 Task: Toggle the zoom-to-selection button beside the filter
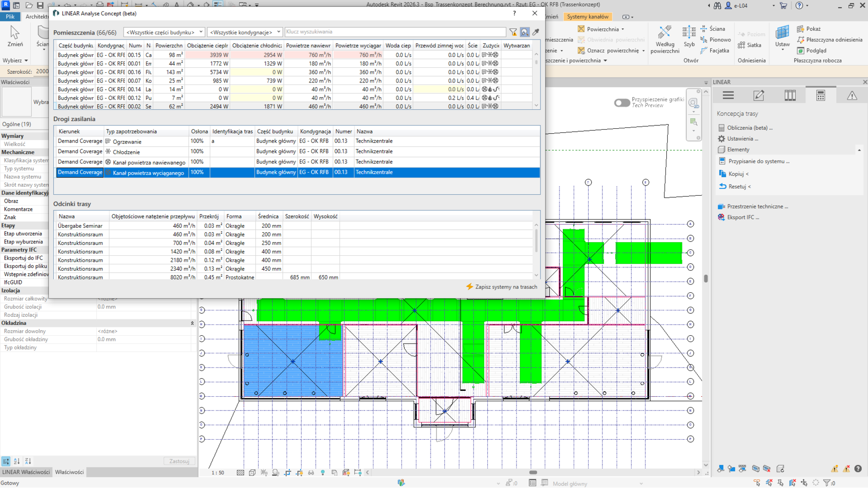pos(524,32)
